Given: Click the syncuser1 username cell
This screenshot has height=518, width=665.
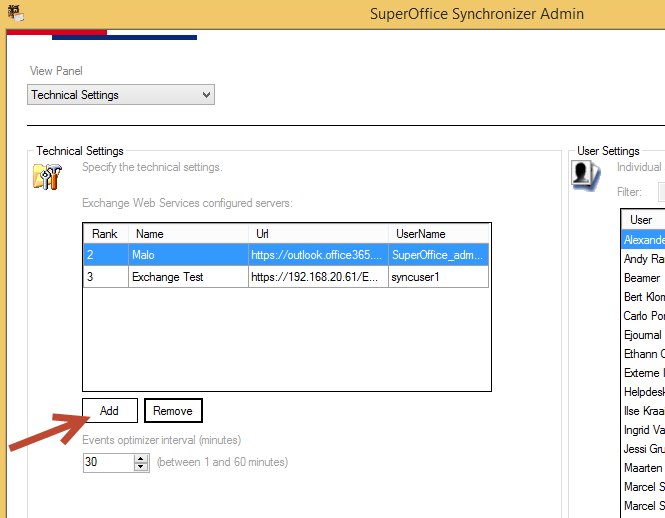Looking at the screenshot, I should (439, 277).
